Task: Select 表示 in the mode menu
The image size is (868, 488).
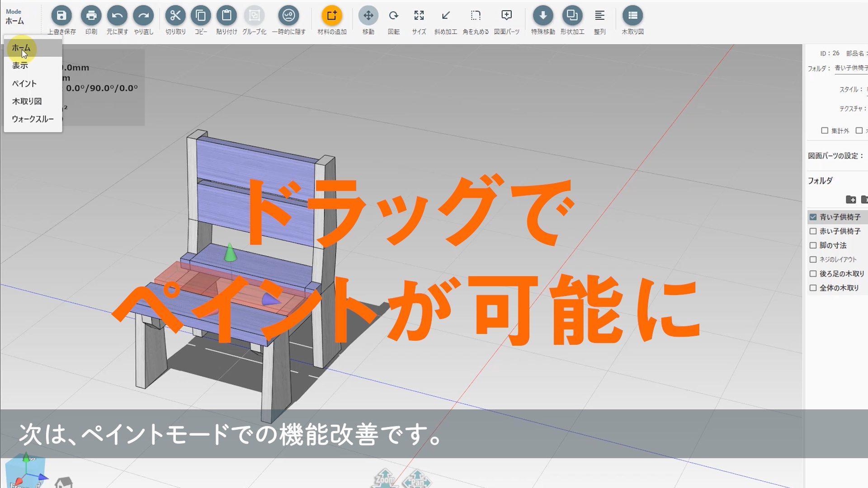Action: [33, 66]
